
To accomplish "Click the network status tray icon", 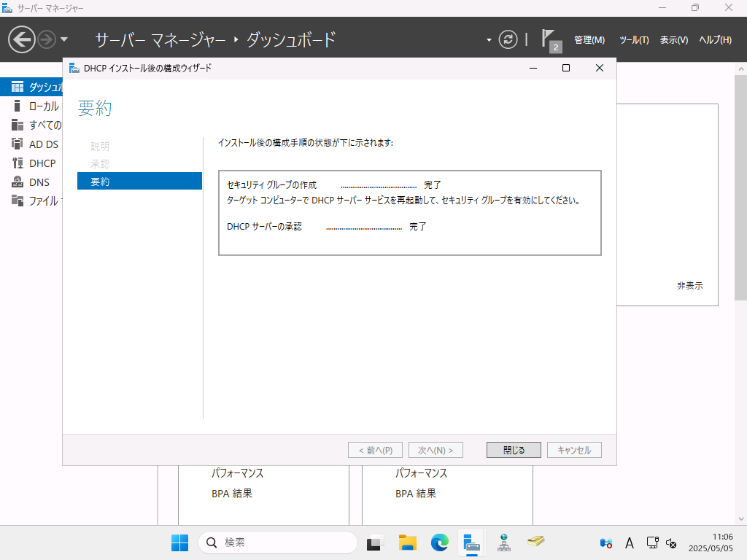I will (652, 542).
